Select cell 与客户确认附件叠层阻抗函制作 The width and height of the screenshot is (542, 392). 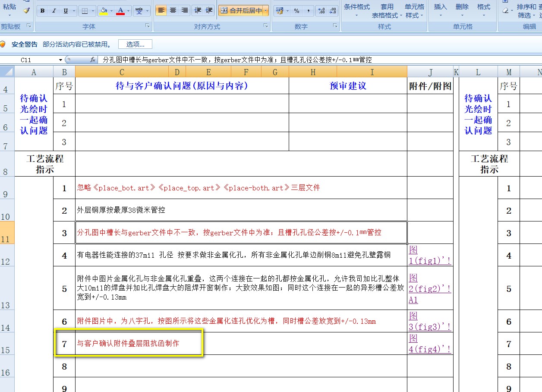coord(241,344)
